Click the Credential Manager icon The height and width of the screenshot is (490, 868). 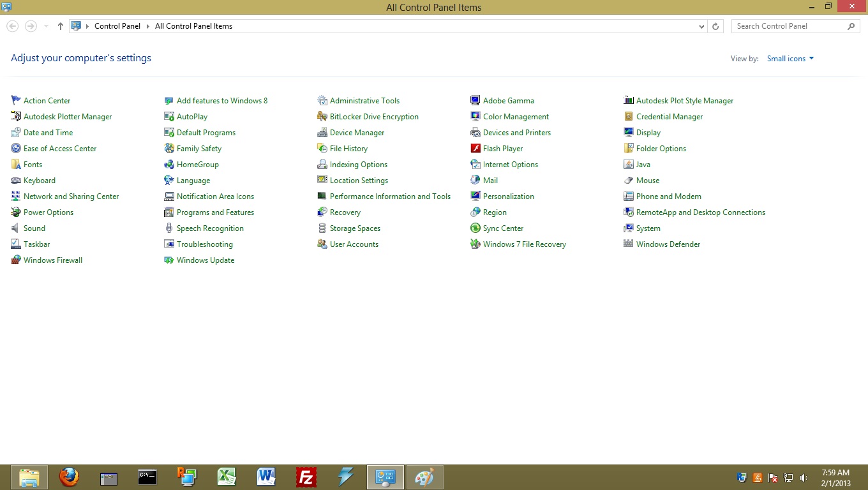629,117
